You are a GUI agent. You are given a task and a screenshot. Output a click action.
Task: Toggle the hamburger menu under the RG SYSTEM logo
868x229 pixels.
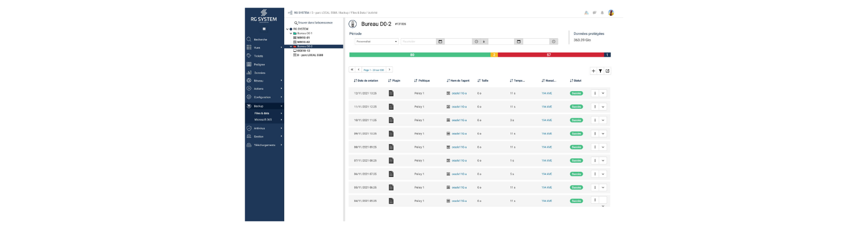pyautogui.click(x=264, y=29)
